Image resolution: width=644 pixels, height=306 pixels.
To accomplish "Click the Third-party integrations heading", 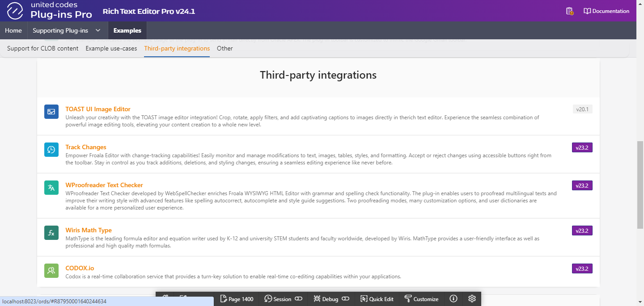I will [x=318, y=75].
